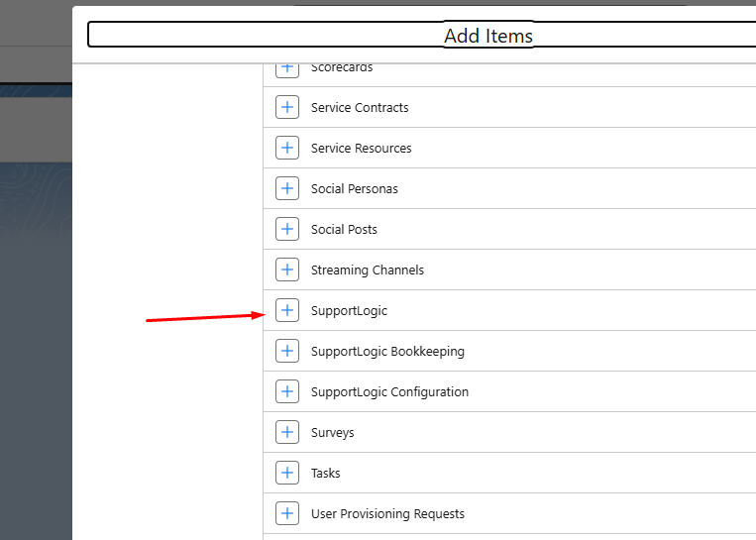Select the Social Personas label
Image resolution: width=756 pixels, height=540 pixels.
pos(355,188)
